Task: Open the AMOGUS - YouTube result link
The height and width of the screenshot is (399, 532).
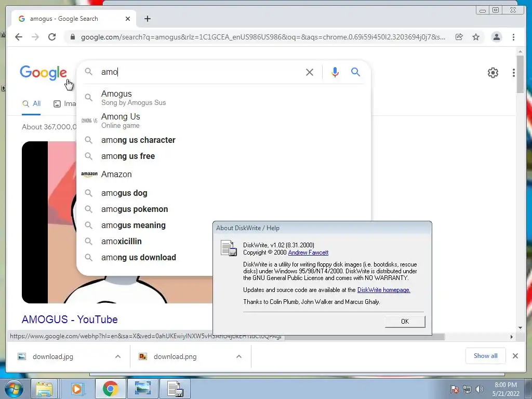Action: [70, 320]
